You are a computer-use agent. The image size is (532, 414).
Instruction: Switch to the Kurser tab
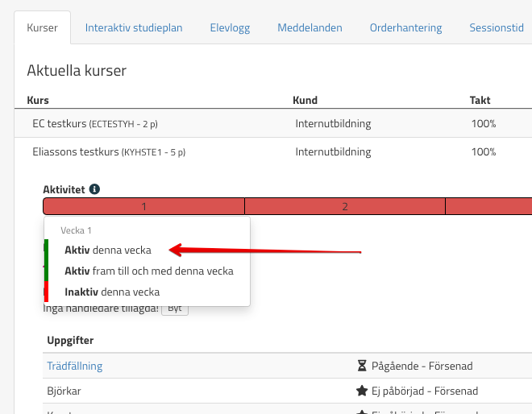pyautogui.click(x=42, y=27)
